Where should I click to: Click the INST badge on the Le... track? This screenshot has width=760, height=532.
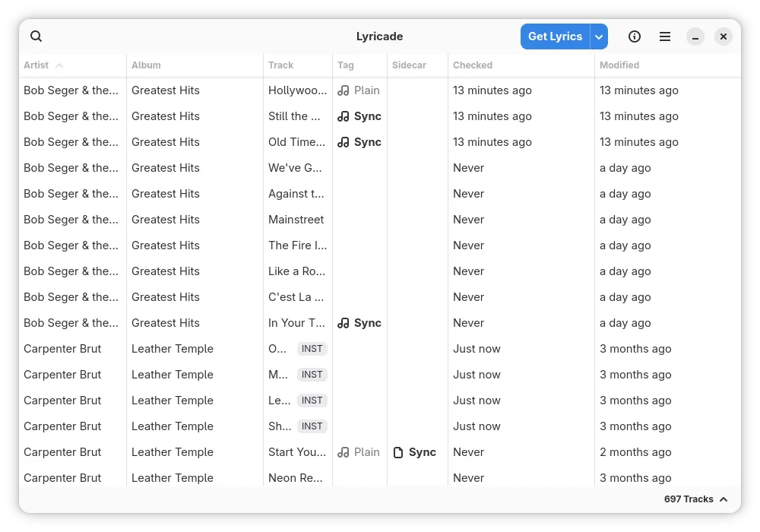pyautogui.click(x=312, y=401)
